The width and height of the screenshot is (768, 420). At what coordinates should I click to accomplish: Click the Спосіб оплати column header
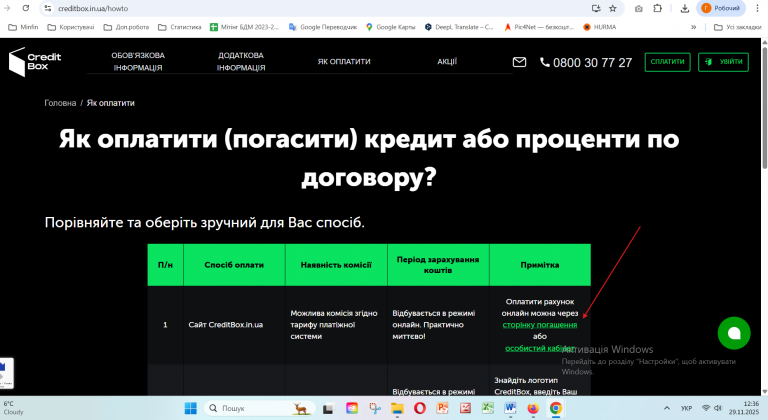tap(234, 265)
